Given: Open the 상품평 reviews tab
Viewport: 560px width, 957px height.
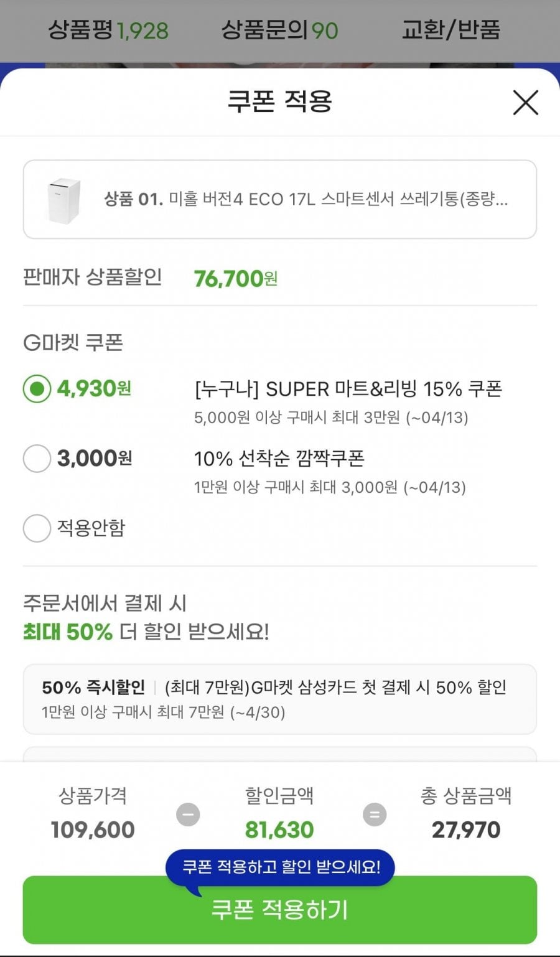Looking at the screenshot, I should [x=108, y=30].
